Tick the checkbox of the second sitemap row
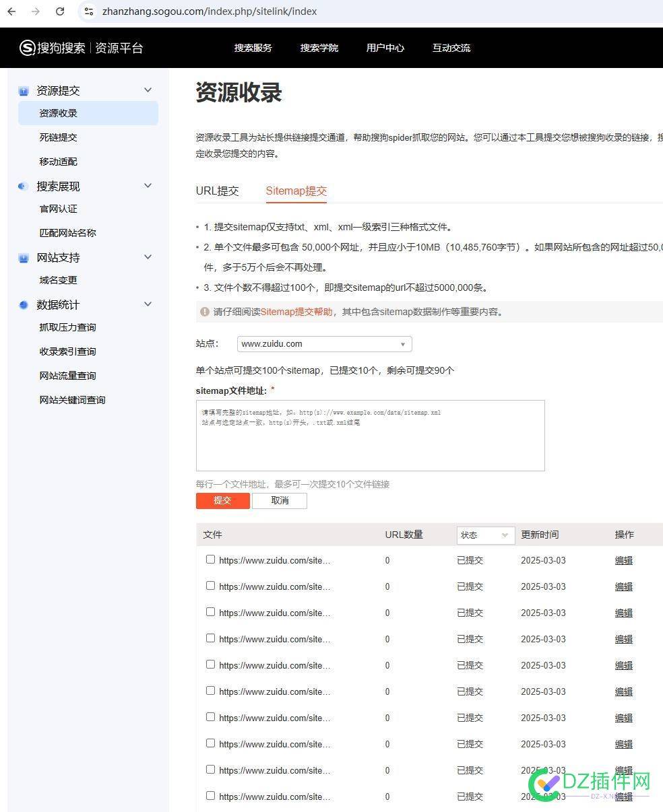The height and width of the screenshot is (812, 663). 210,586
